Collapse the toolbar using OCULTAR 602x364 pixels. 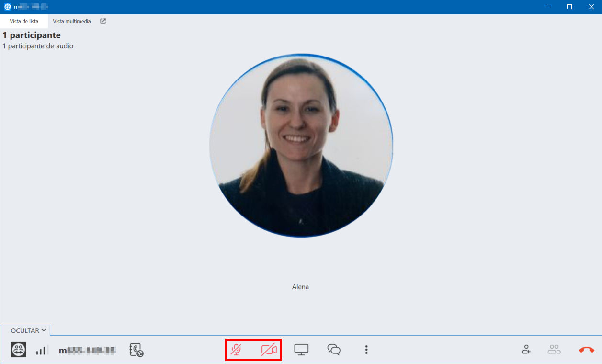(x=28, y=330)
